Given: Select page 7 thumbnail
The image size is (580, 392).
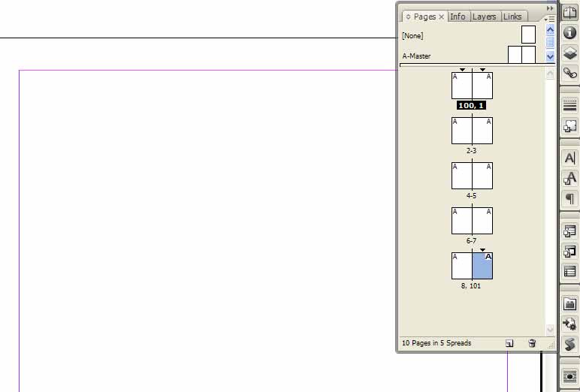Looking at the screenshot, I should click(x=482, y=221).
